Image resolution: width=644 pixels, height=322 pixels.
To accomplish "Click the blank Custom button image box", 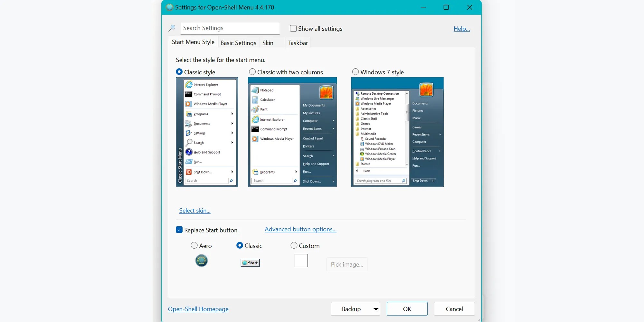I will tap(301, 260).
